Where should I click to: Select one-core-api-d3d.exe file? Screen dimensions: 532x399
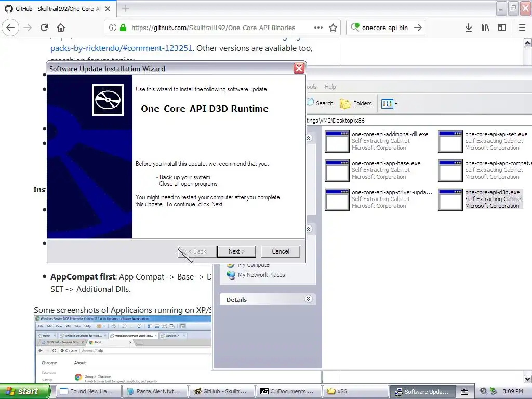pyautogui.click(x=481, y=199)
